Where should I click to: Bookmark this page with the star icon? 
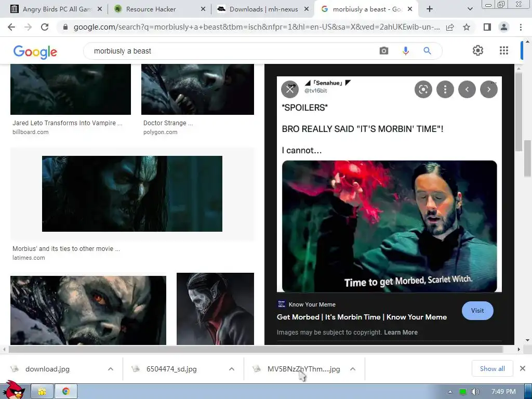click(x=467, y=27)
